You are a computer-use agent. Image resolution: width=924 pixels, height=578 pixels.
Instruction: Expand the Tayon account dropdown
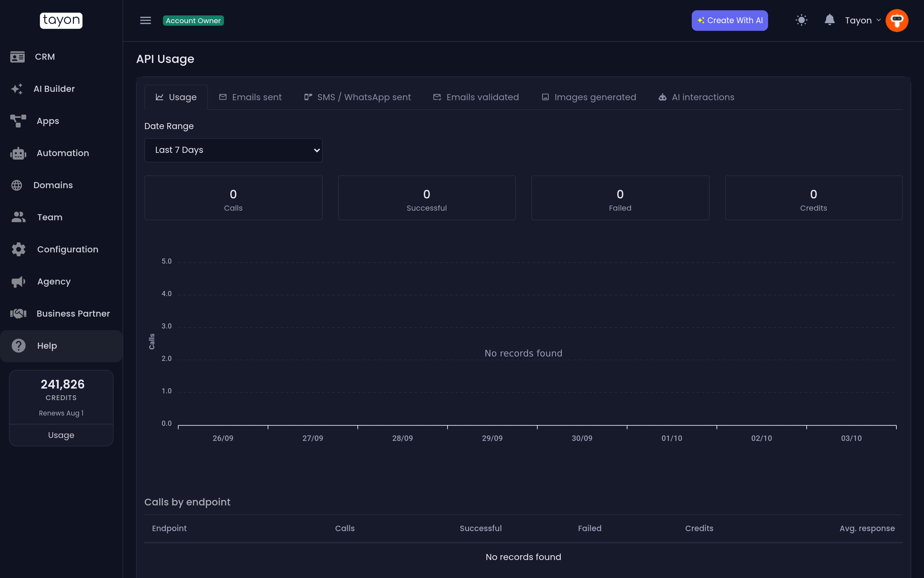(x=862, y=21)
